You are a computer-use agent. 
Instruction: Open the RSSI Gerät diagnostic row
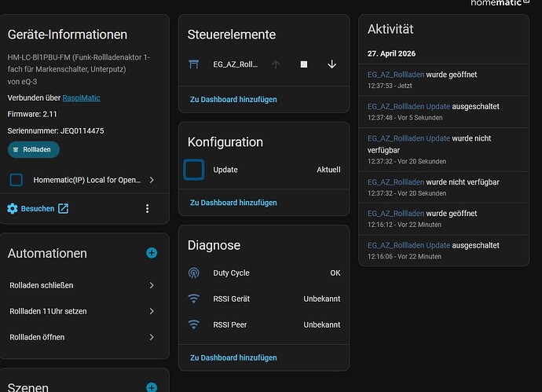264,299
